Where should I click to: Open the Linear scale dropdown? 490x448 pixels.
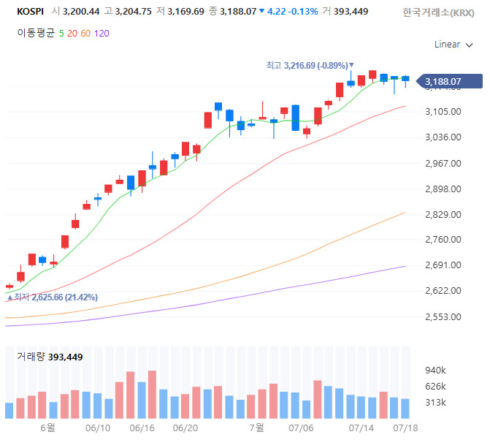coord(457,45)
